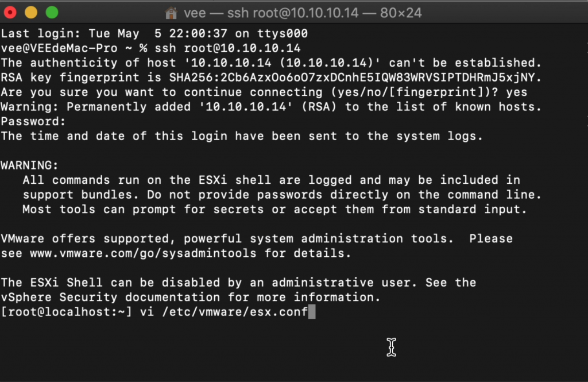Click the window title 'vee — ssh root@10.10.10.14'

click(271, 13)
